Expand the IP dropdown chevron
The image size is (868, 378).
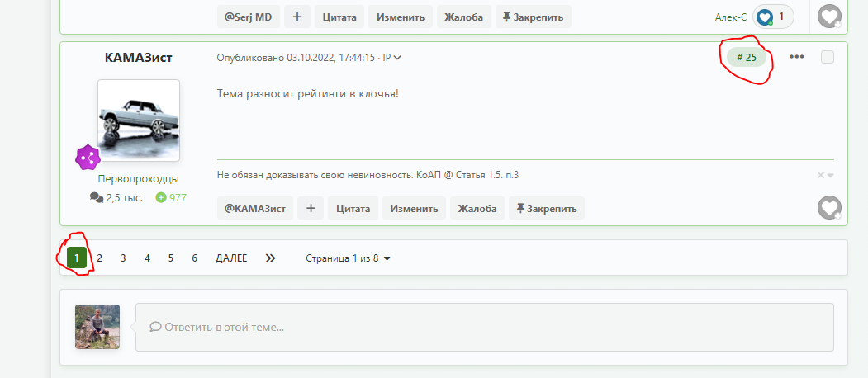397,58
